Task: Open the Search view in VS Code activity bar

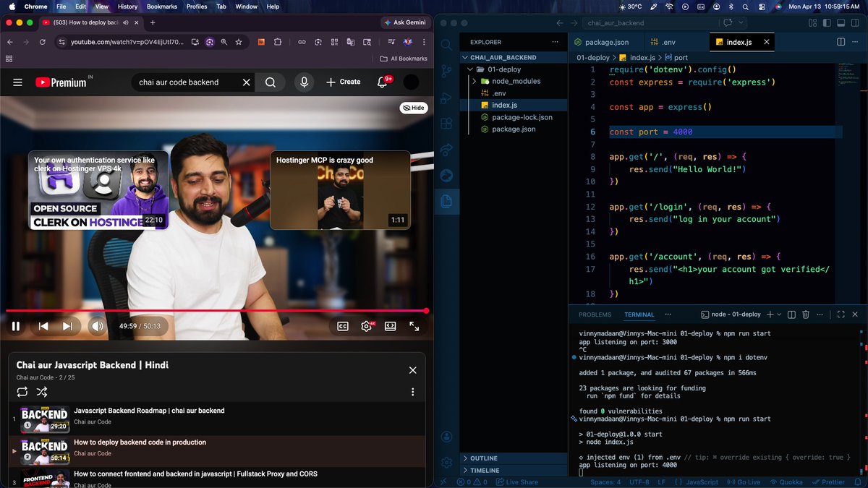Action: coord(446,44)
